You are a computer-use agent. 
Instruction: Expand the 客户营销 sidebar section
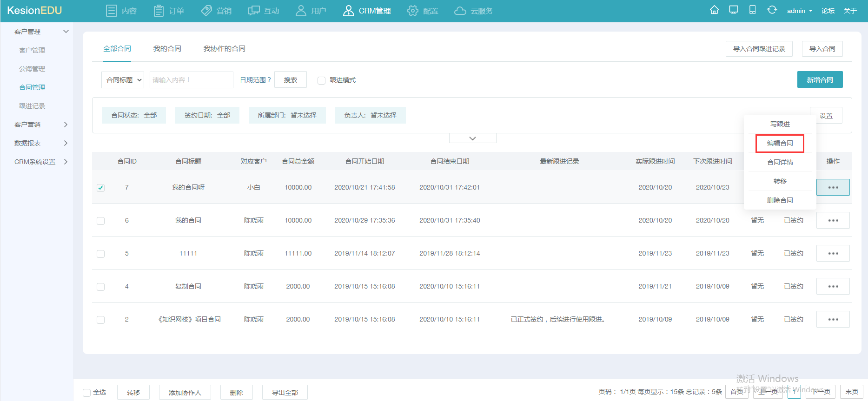point(66,125)
